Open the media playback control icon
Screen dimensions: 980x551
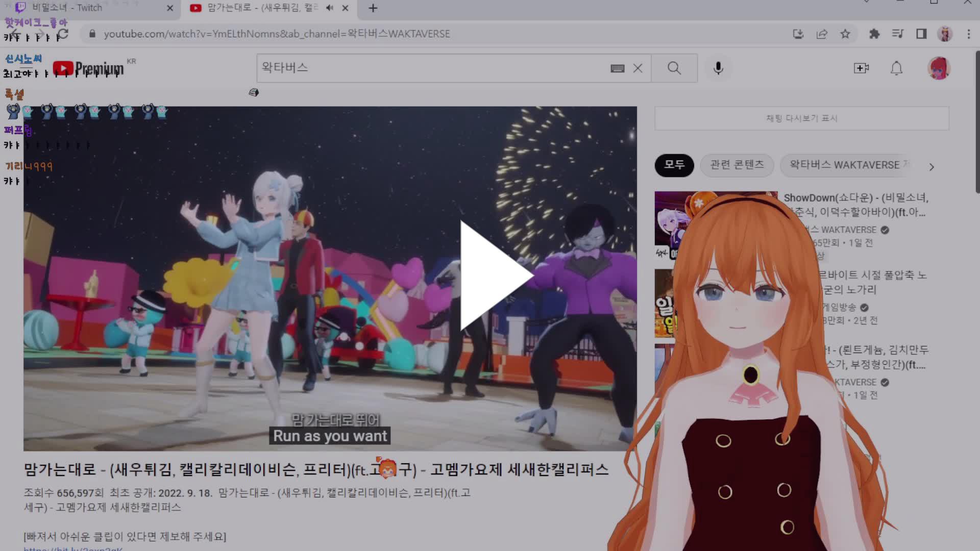click(897, 34)
